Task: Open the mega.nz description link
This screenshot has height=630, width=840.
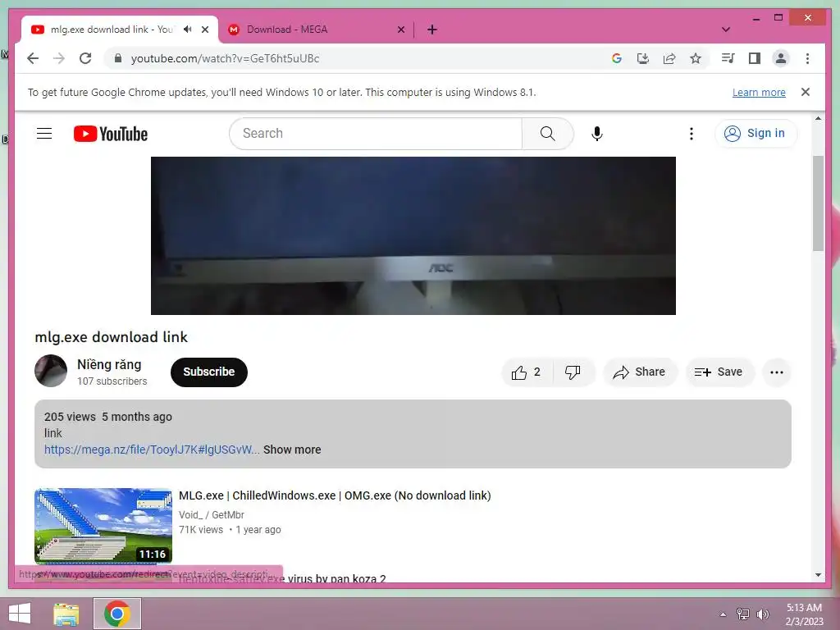Action: pos(152,450)
